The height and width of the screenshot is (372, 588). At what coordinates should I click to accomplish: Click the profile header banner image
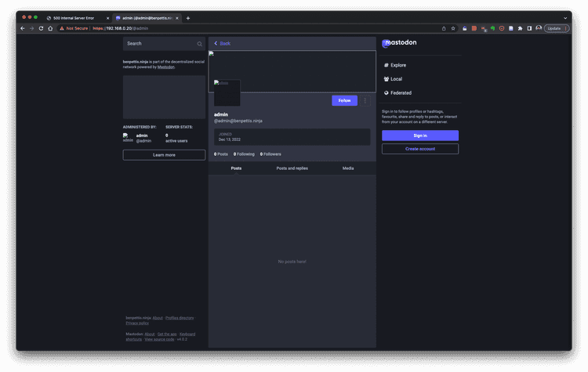(x=292, y=71)
